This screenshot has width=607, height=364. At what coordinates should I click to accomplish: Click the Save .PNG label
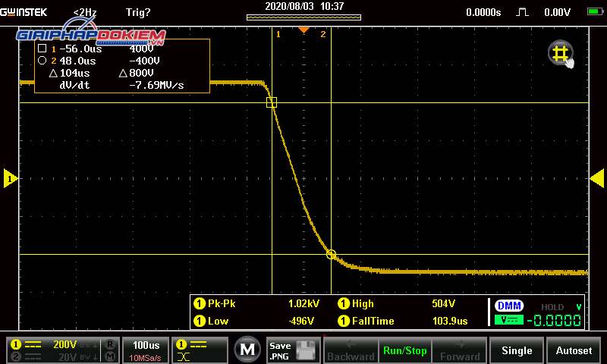click(x=280, y=350)
